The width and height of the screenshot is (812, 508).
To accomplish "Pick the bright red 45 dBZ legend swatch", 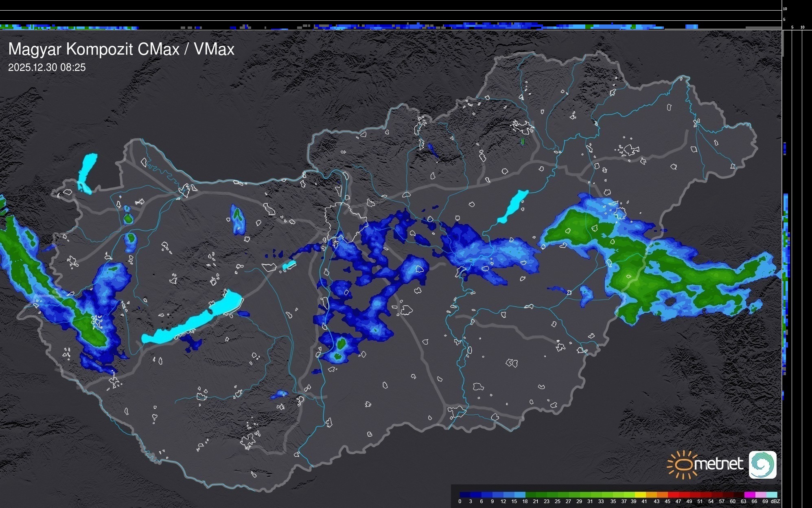I will click(673, 495).
